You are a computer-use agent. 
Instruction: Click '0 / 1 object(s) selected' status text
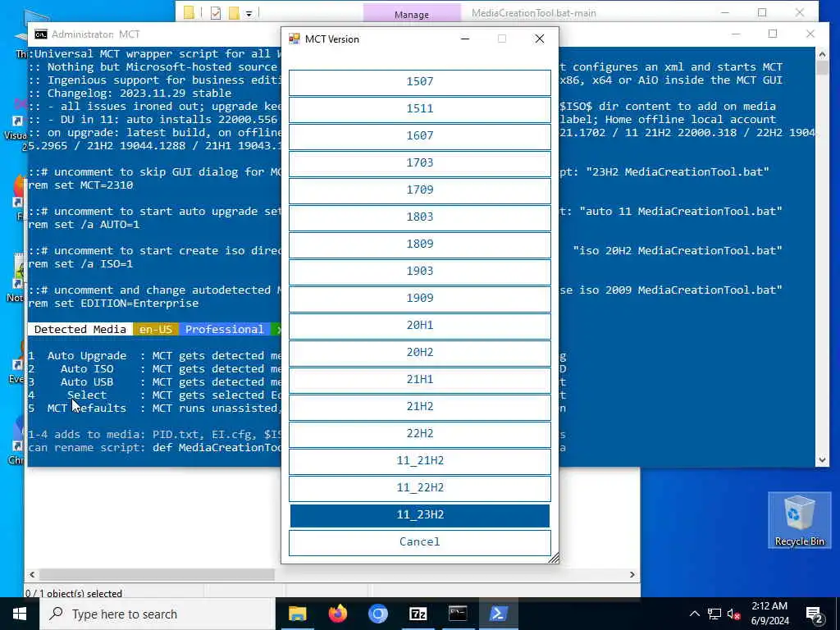coord(74,593)
